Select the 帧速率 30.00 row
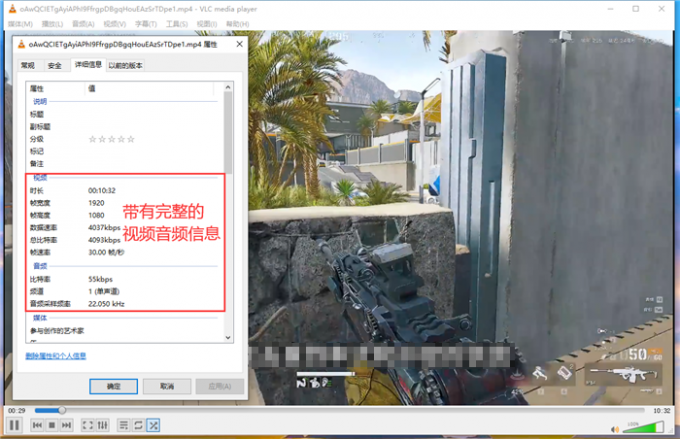Image resolution: width=680 pixels, height=439 pixels. pyautogui.click(x=124, y=252)
